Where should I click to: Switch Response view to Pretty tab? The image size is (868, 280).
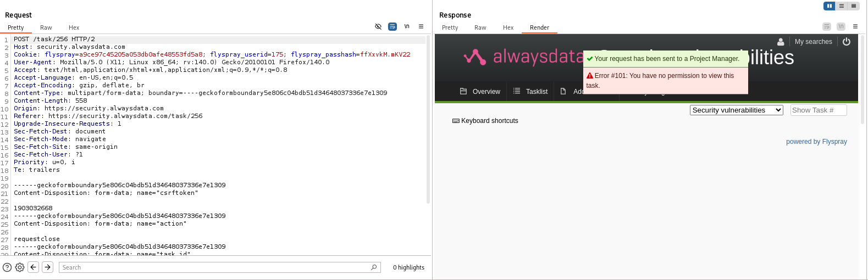(x=450, y=27)
